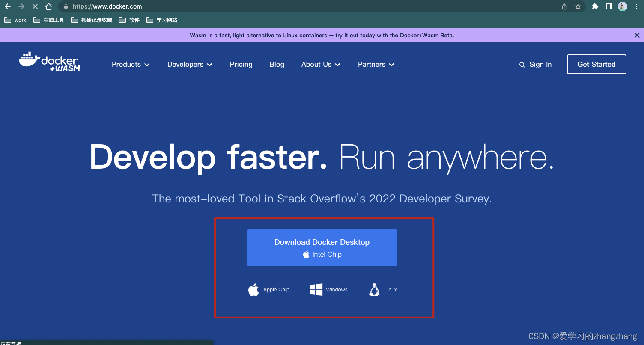
Task: Dismiss the Wasm announcement banner
Action: pos(637,36)
